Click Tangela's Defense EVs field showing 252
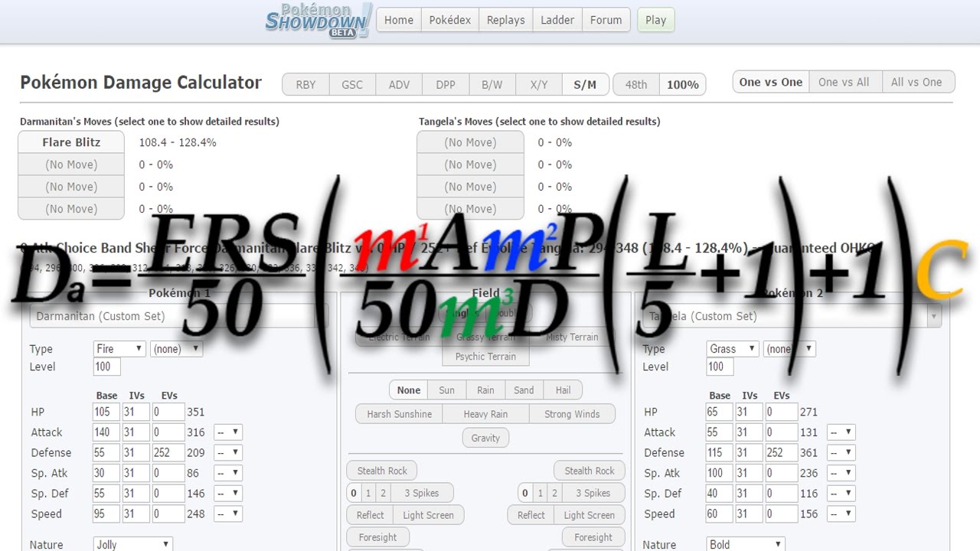This screenshot has width=980, height=551. coord(781,453)
